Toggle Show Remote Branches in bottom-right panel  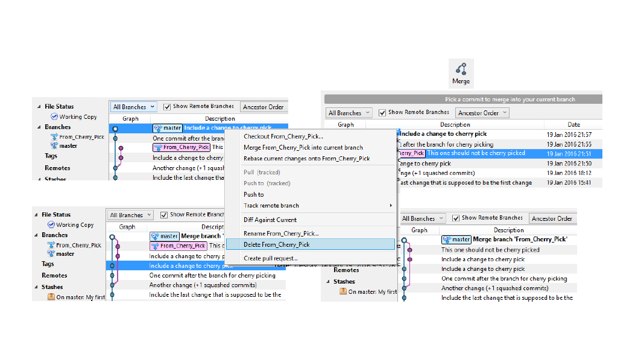[x=456, y=218]
